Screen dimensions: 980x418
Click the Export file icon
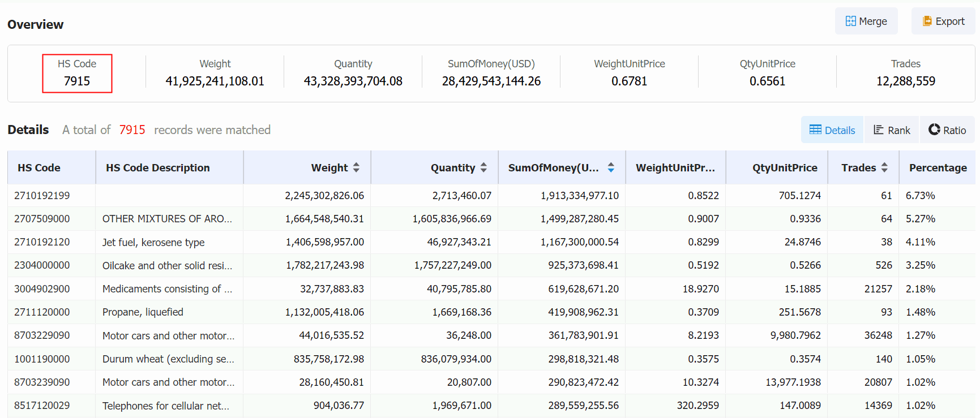pyautogui.click(x=927, y=21)
